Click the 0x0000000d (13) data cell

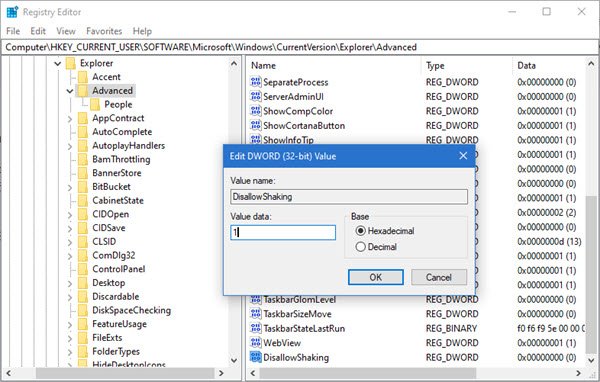point(549,242)
